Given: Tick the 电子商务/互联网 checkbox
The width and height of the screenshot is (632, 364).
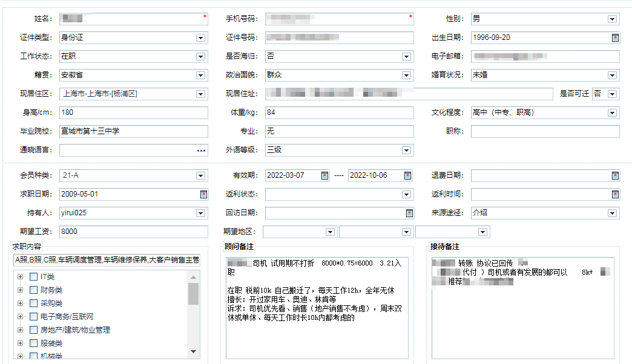Looking at the screenshot, I should coord(34,316).
